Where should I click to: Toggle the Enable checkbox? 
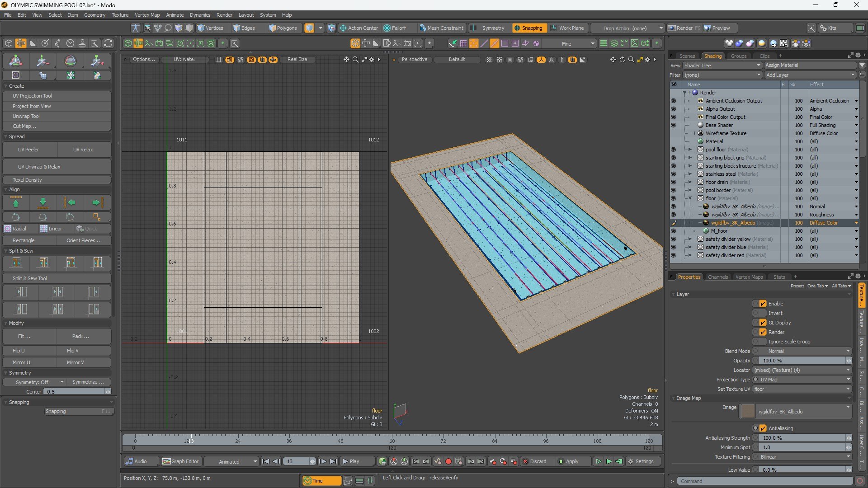[x=763, y=304]
